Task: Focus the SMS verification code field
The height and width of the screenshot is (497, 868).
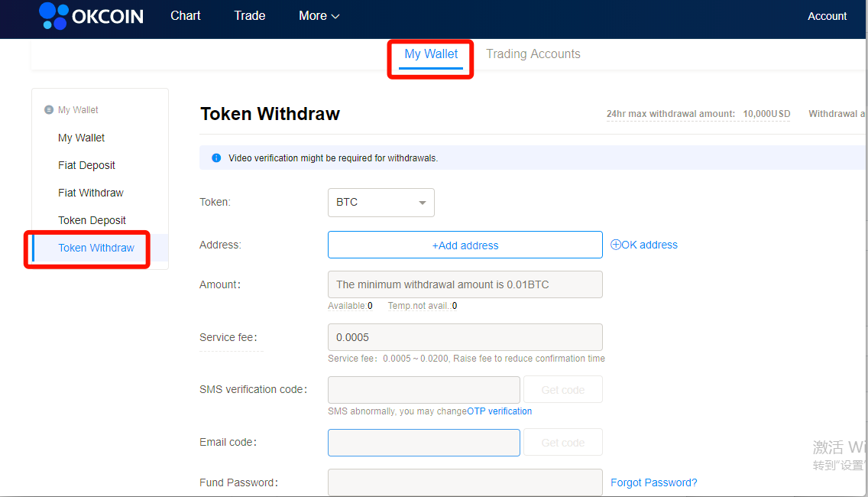Action: pyautogui.click(x=423, y=389)
